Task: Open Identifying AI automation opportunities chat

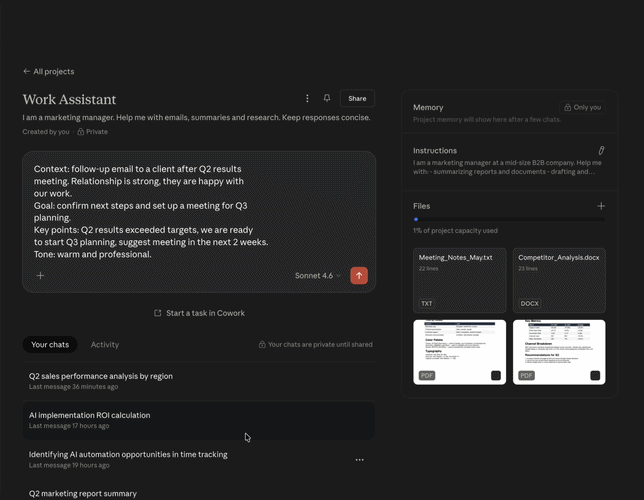Action: [199, 459]
